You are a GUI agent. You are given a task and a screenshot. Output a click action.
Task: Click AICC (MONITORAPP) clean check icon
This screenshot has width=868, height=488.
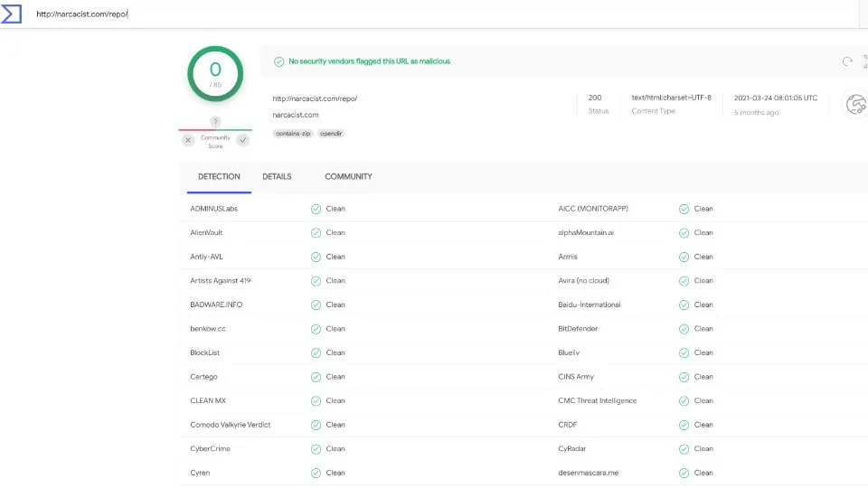click(684, 209)
